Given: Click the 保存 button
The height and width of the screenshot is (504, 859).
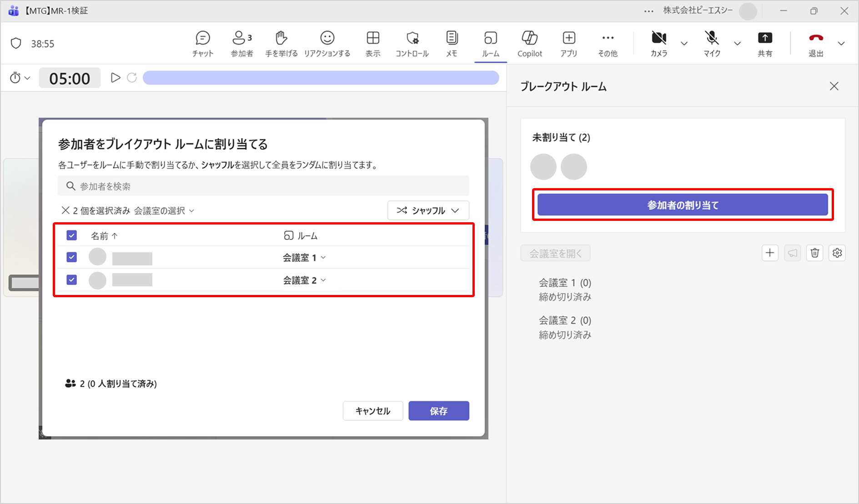Looking at the screenshot, I should click(438, 411).
